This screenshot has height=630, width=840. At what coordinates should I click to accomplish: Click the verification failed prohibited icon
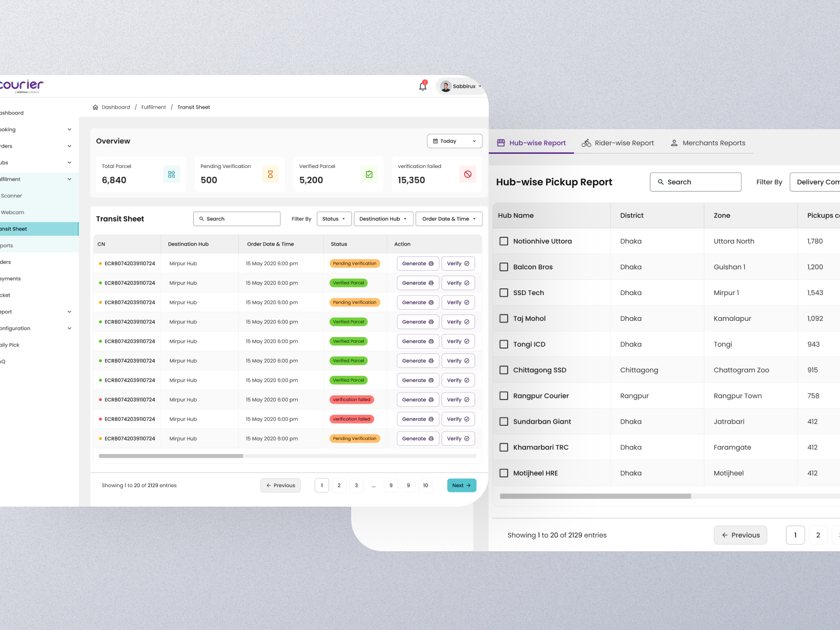point(468,174)
